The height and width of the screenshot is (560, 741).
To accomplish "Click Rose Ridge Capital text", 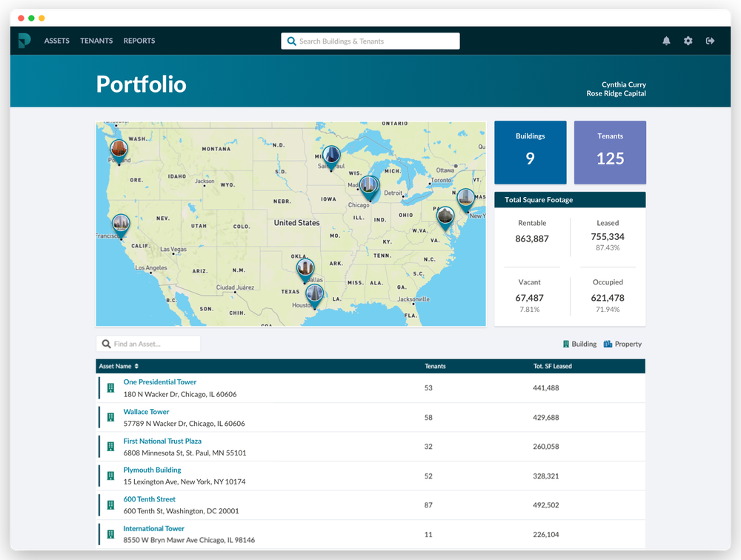I will [617, 93].
